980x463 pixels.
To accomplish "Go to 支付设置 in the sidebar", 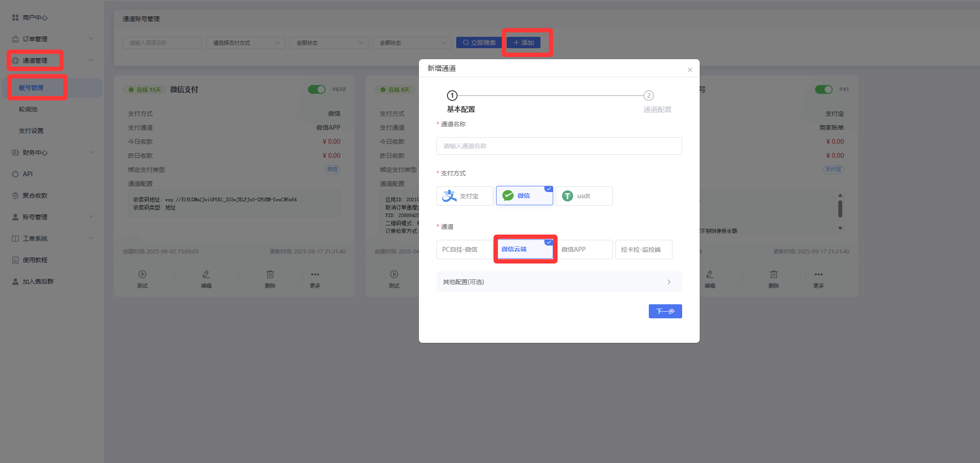I will [x=31, y=131].
